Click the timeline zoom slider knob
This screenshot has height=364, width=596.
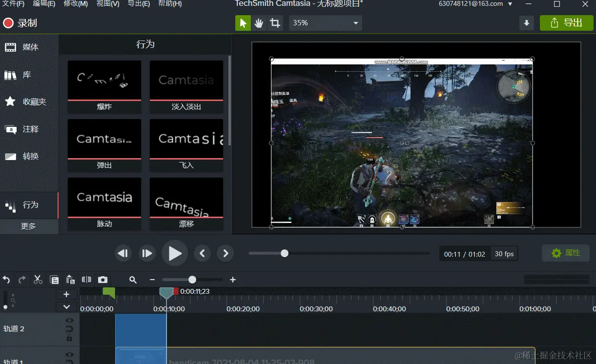192,280
